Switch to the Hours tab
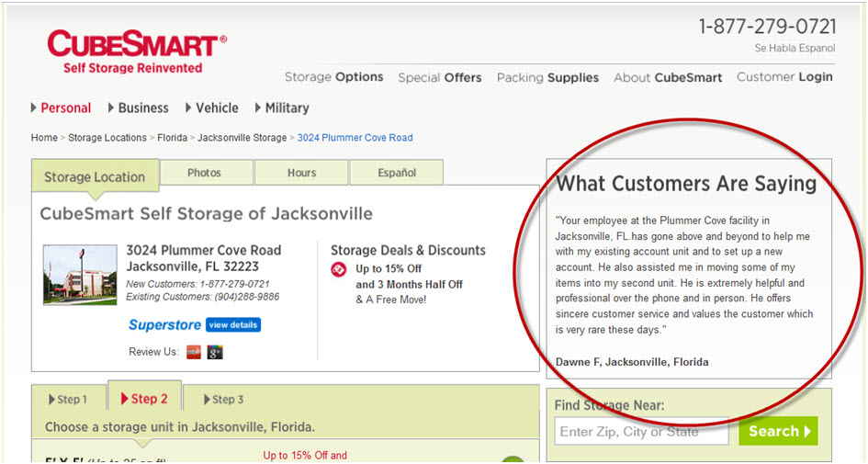This screenshot has height=464, width=868. point(301,173)
